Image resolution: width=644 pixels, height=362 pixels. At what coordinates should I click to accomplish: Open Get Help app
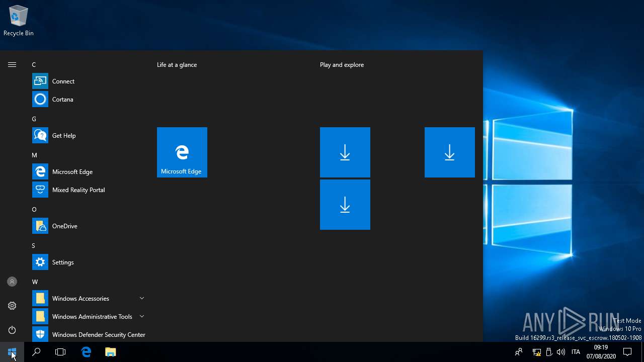coord(89,135)
